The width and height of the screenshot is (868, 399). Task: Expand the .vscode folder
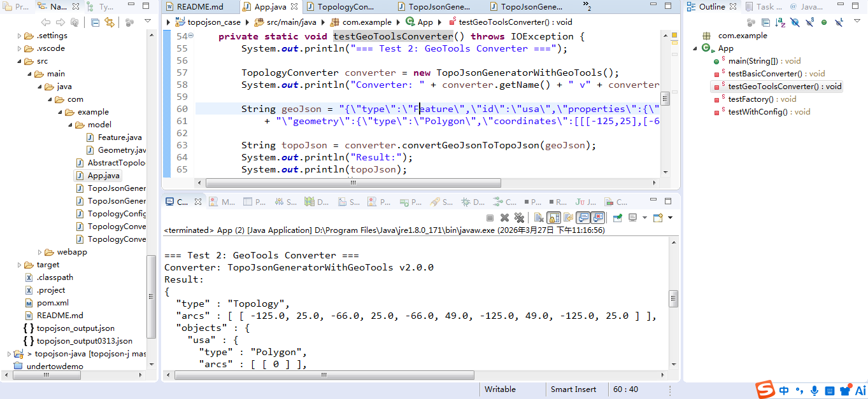click(x=19, y=48)
